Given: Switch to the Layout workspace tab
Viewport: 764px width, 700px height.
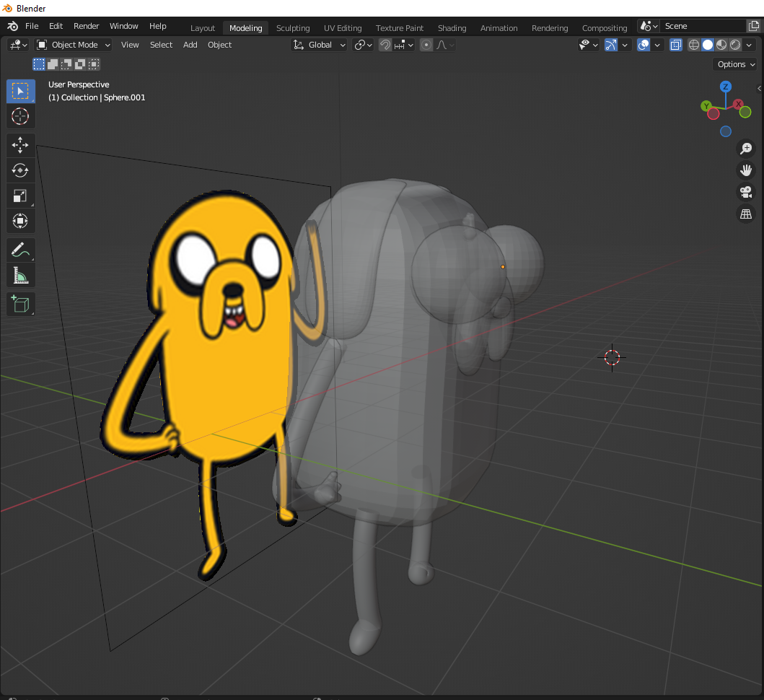Looking at the screenshot, I should [x=203, y=28].
